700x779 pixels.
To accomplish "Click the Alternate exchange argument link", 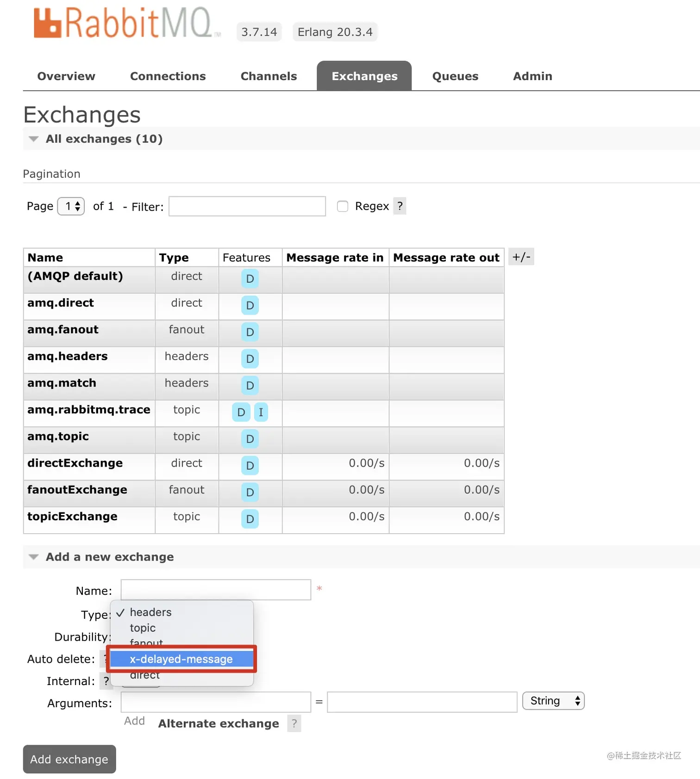I will point(219,723).
